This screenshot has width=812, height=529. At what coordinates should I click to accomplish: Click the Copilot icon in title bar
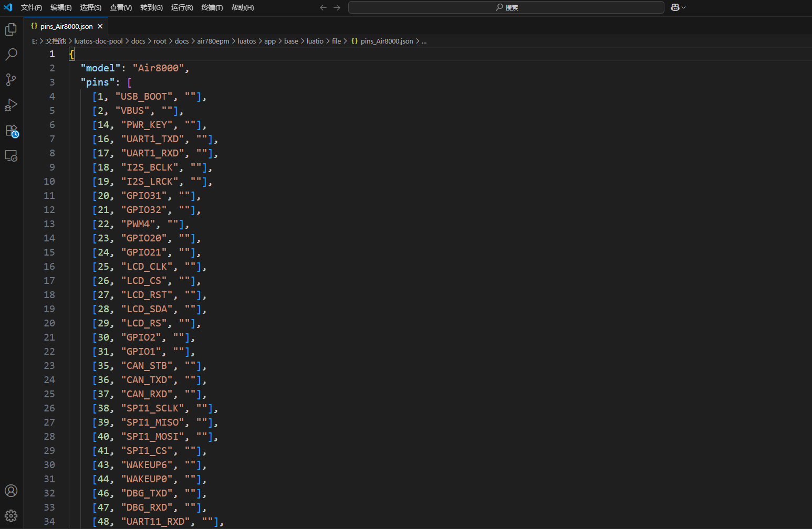675,7
